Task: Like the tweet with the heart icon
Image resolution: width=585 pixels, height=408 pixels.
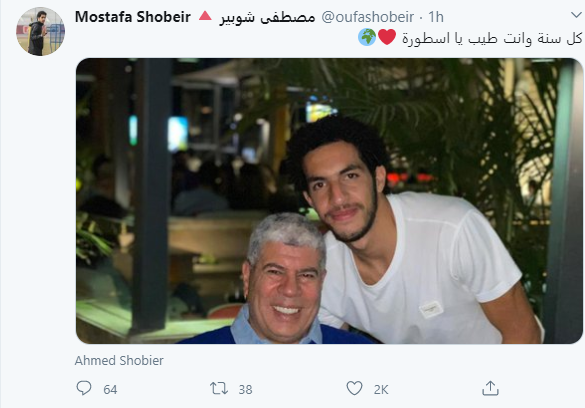Action: [x=354, y=388]
